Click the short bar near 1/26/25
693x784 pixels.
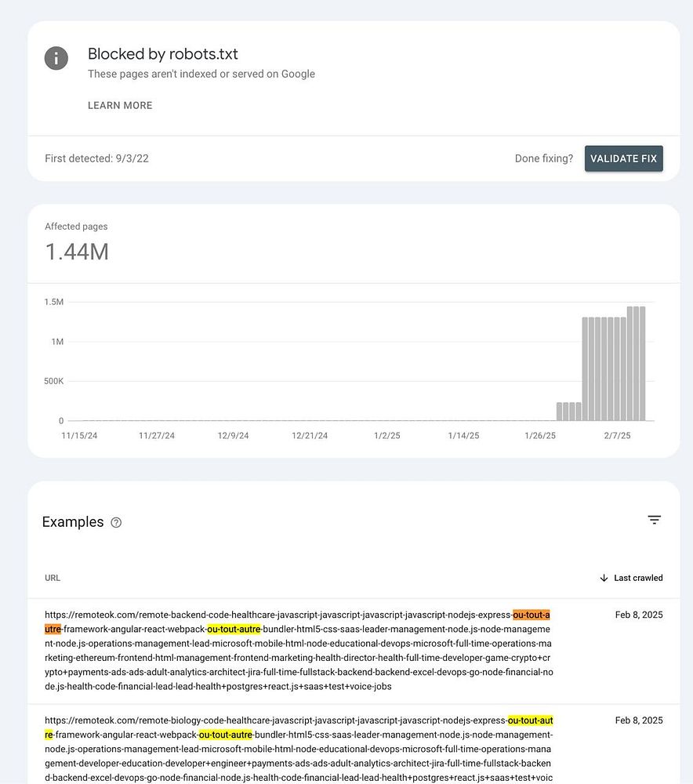560,412
